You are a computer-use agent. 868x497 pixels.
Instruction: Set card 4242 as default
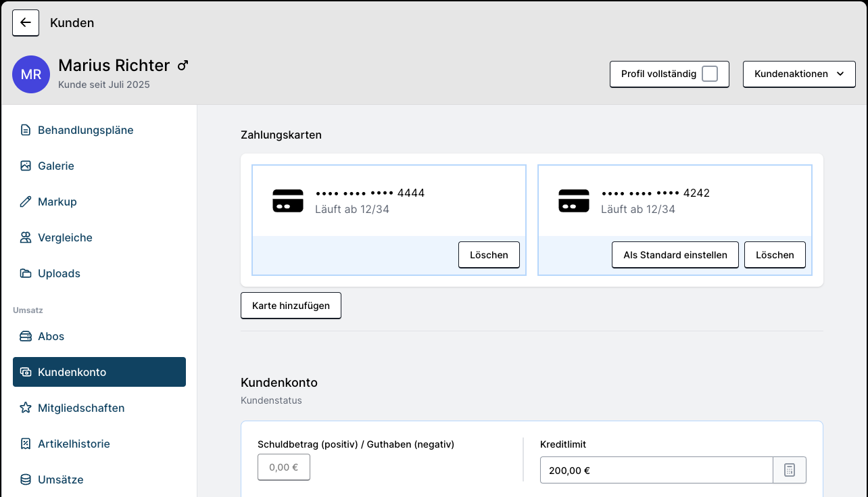(x=675, y=255)
